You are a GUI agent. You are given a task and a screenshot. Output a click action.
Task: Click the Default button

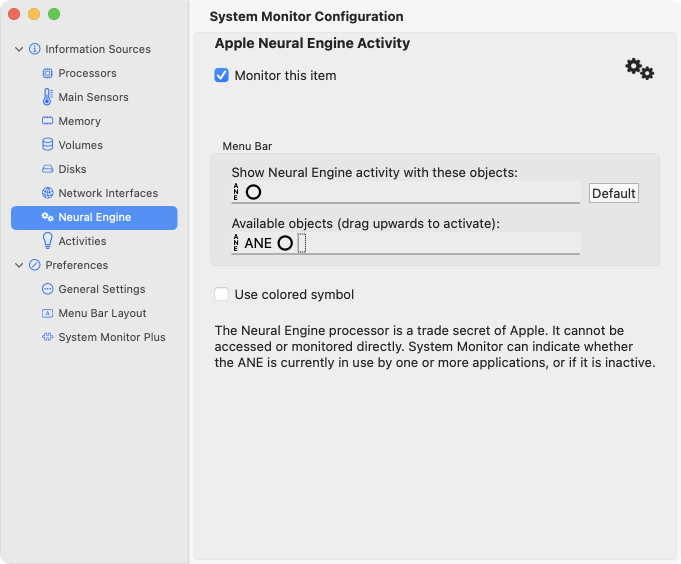pyautogui.click(x=614, y=193)
